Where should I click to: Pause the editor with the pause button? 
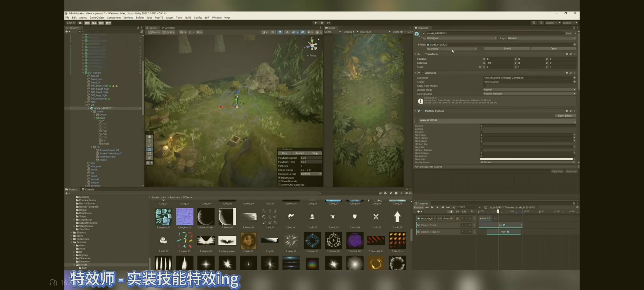tap(322, 23)
